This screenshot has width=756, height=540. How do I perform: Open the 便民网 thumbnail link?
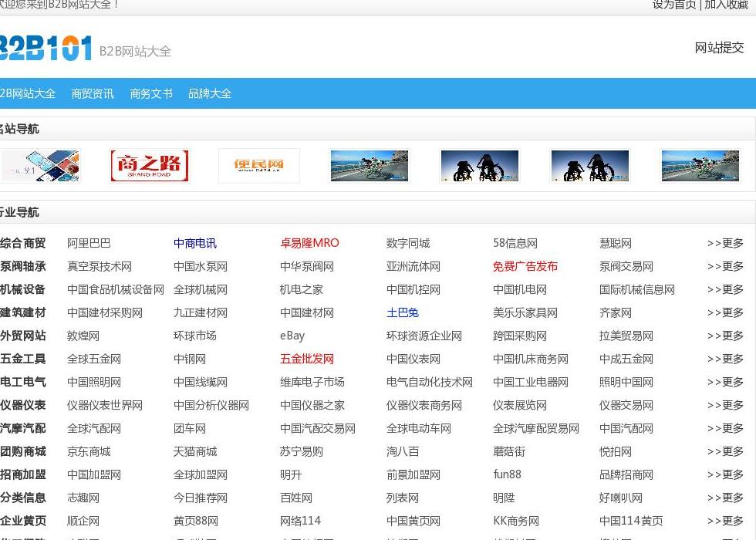pyautogui.click(x=259, y=166)
